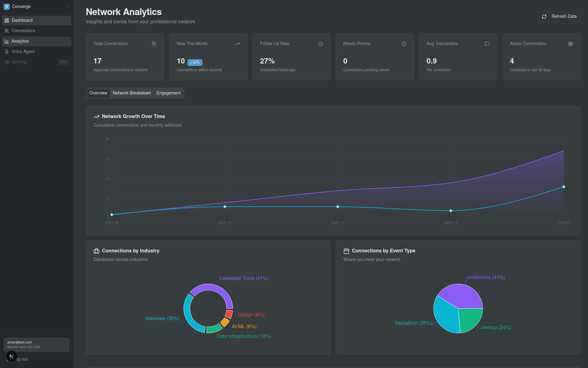Click the Converge logo icon in sidebar
588x368 pixels.
(x=7, y=6)
